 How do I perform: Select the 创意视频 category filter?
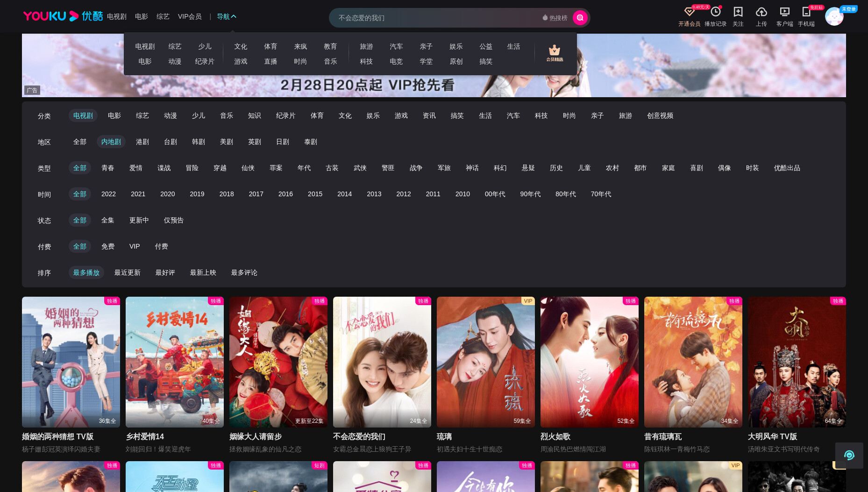660,115
